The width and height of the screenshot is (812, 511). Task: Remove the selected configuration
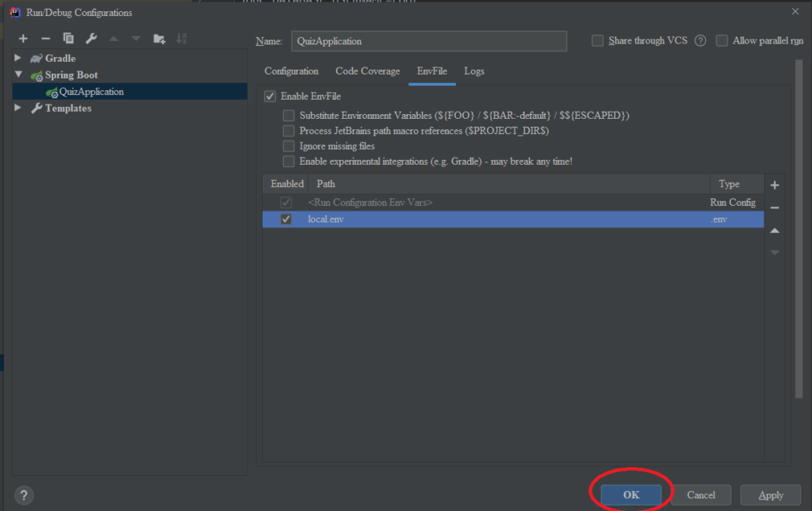pos(45,38)
